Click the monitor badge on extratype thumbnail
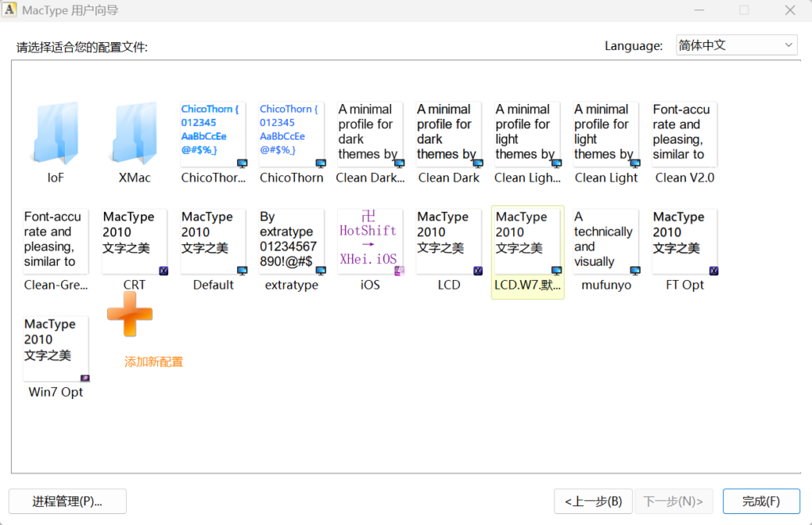Screen dimensions: 812x525 pyautogui.click(x=321, y=270)
